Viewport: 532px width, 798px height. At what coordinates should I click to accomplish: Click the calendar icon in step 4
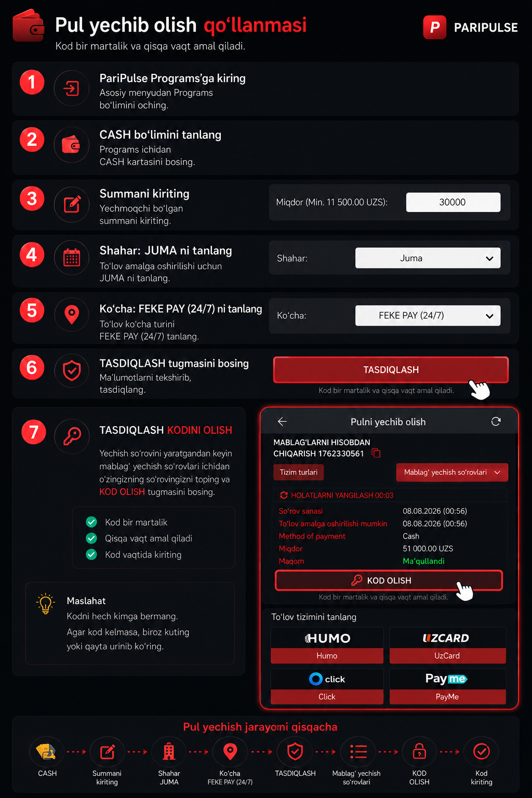72,258
